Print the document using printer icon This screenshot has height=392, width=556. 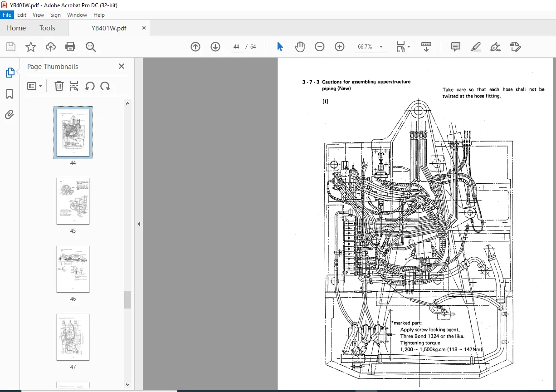click(70, 47)
